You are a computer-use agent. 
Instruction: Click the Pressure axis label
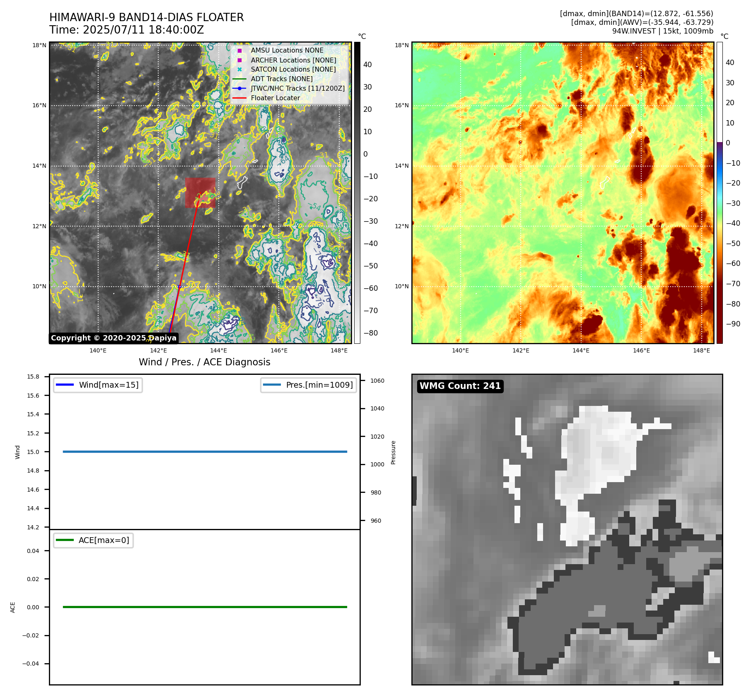pos(394,452)
